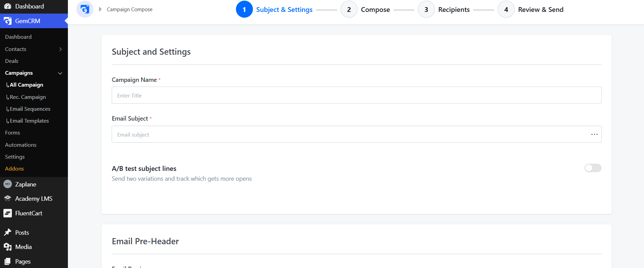Enable the A/B test subject lines switch
The width and height of the screenshot is (644, 268).
[593, 168]
